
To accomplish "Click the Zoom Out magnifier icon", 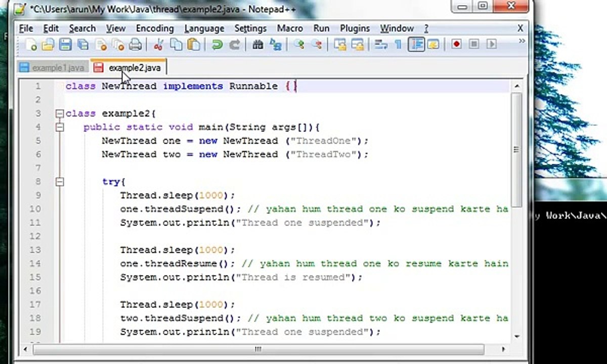I will coord(317,45).
